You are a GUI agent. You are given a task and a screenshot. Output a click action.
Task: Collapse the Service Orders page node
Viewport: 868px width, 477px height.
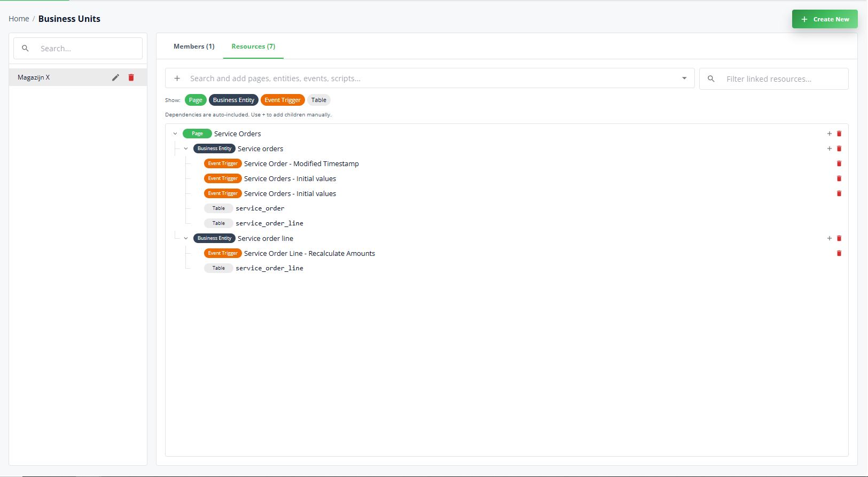point(175,134)
